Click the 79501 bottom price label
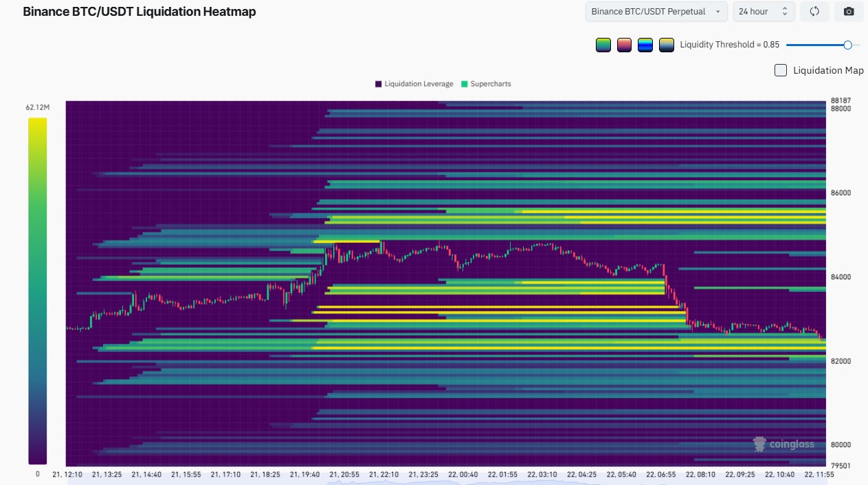Viewport: 868px width, 485px height. tap(841, 466)
